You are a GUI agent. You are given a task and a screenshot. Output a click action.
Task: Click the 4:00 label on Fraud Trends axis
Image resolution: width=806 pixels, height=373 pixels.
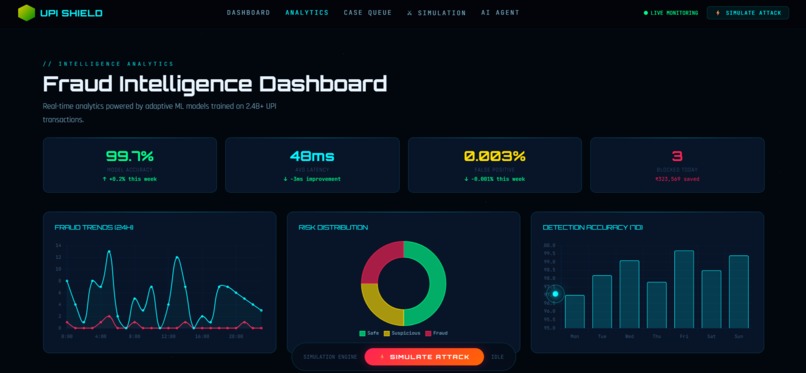(x=101, y=337)
